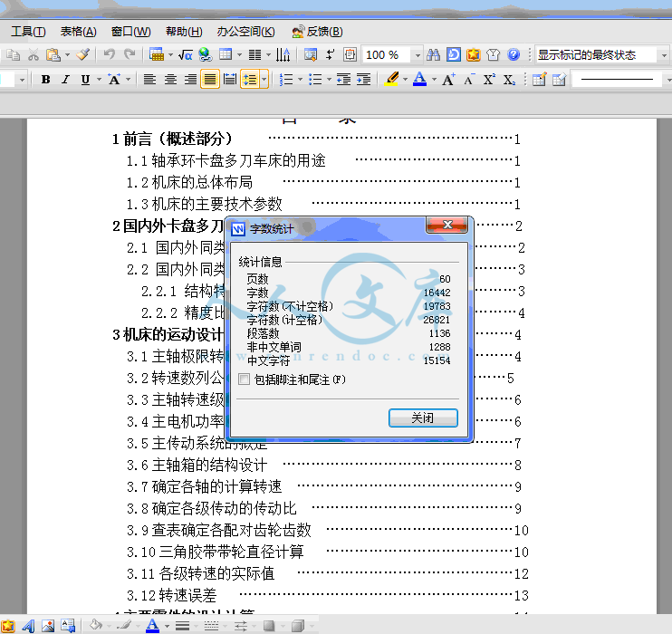Apply numbered list
Viewport: 672px width, 634px height.
point(286,80)
